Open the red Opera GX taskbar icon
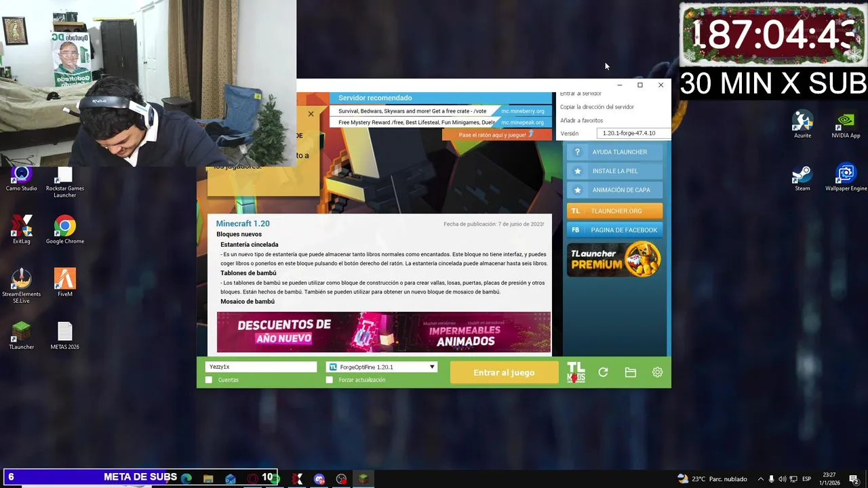The image size is (868, 488). pyautogui.click(x=253, y=479)
